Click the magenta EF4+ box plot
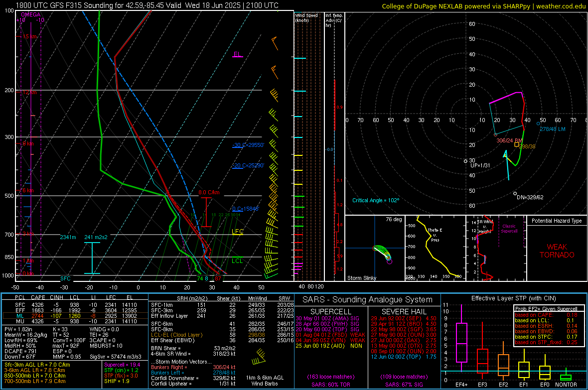 (461, 338)
